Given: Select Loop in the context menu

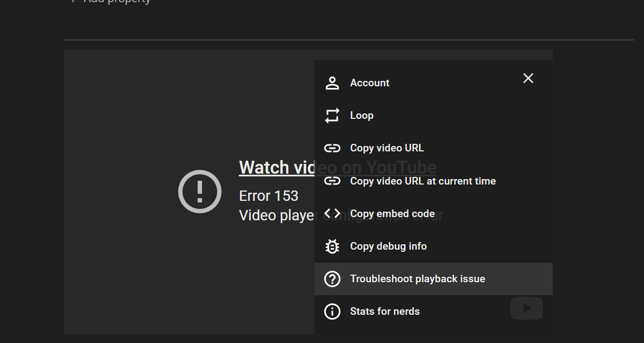Looking at the screenshot, I should [433, 116].
